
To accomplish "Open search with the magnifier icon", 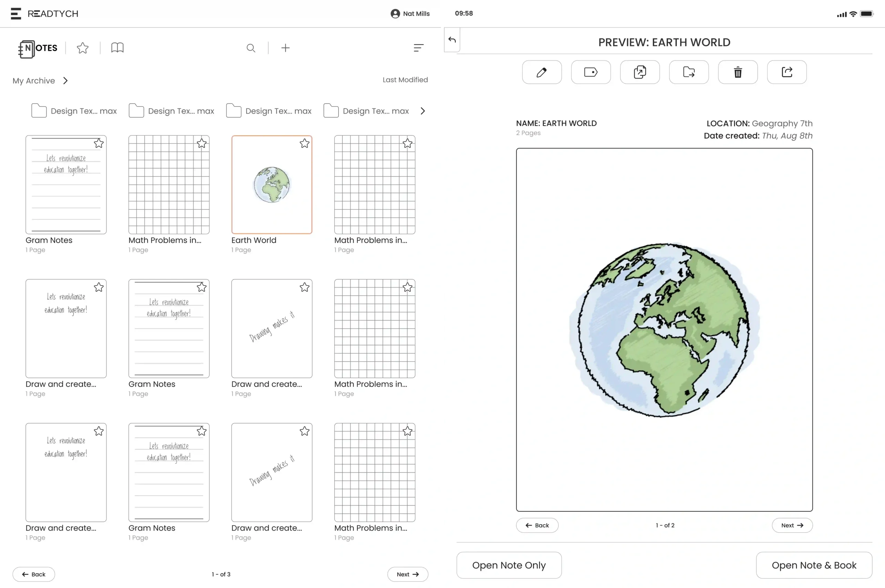I will [251, 48].
